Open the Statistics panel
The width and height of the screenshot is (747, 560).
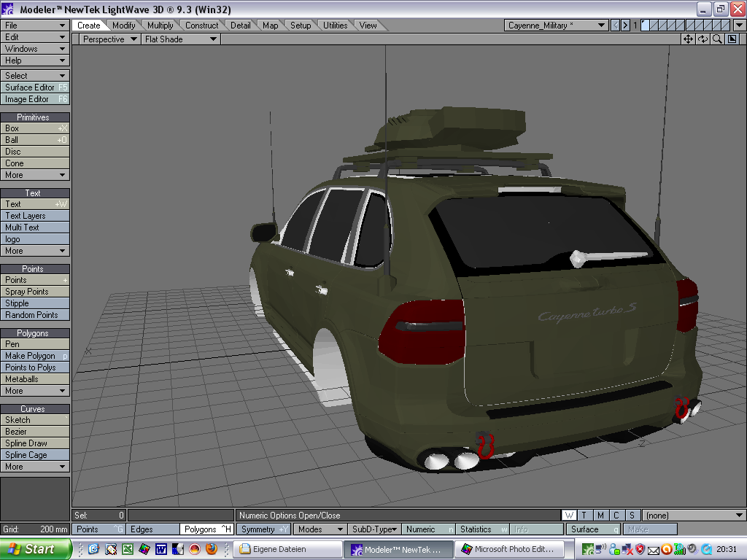[482, 529]
